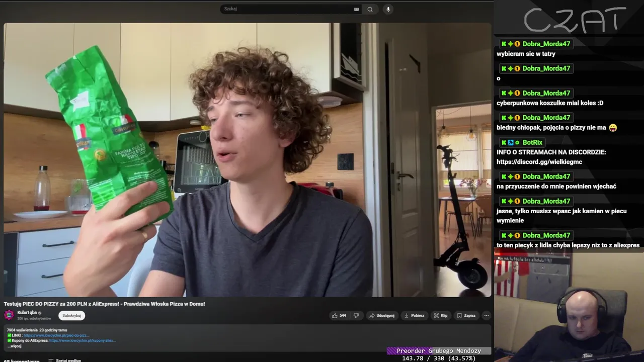The image size is (644, 362).
Task: Open the lowcychin piec-do-pizz link
Action: [x=56, y=335]
